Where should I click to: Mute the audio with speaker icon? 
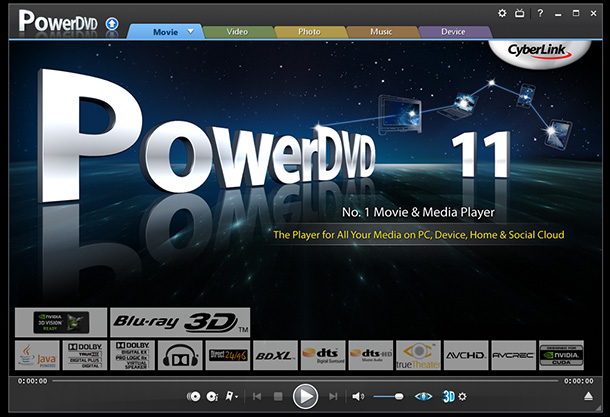click(358, 396)
